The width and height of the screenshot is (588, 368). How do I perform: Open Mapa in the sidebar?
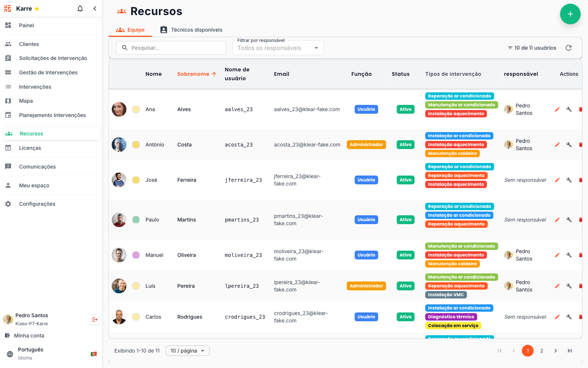point(26,101)
